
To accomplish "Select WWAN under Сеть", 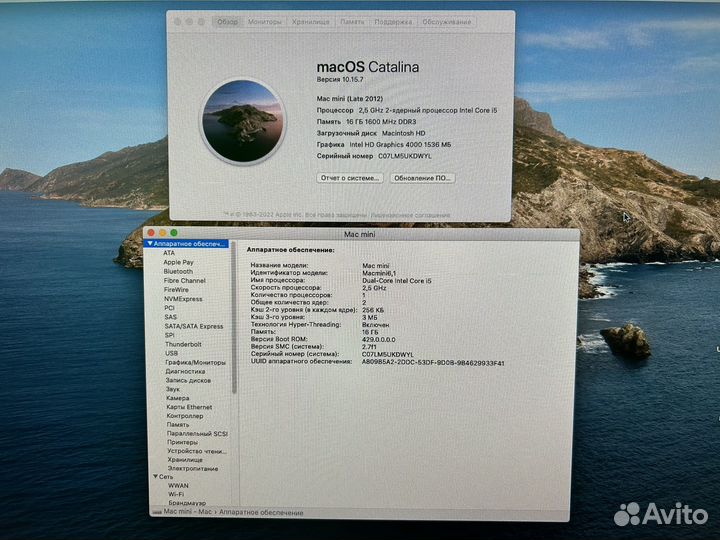I will coord(178,485).
